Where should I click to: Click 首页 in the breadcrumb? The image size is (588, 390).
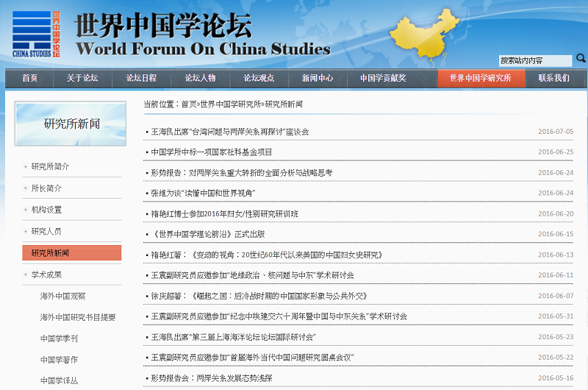tap(189, 104)
